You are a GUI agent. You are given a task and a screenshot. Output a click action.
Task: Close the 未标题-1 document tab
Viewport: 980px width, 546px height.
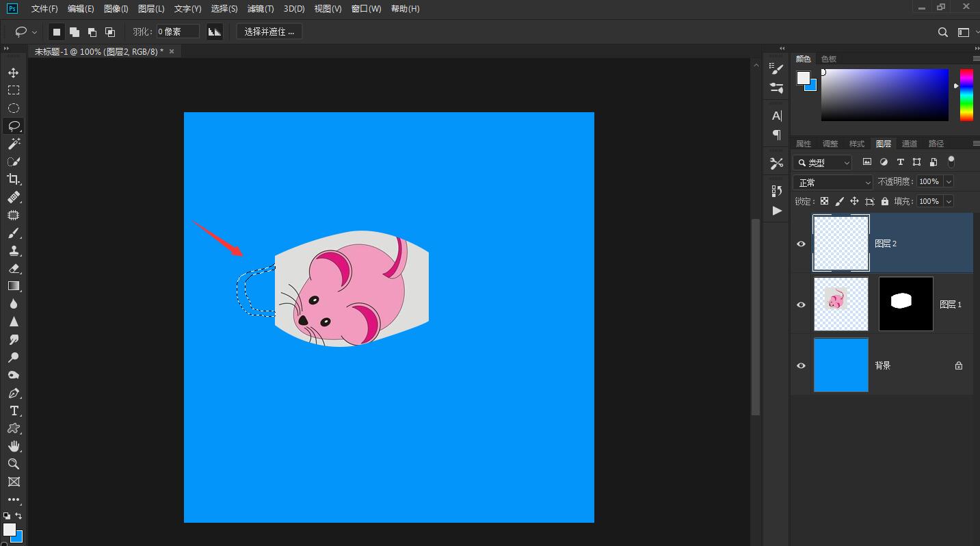pos(172,51)
